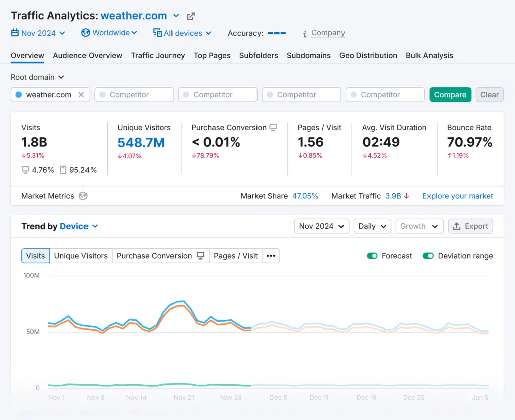The width and height of the screenshot is (515, 420).
Task: Click the Market Metrics globe icon
Action: [83, 196]
